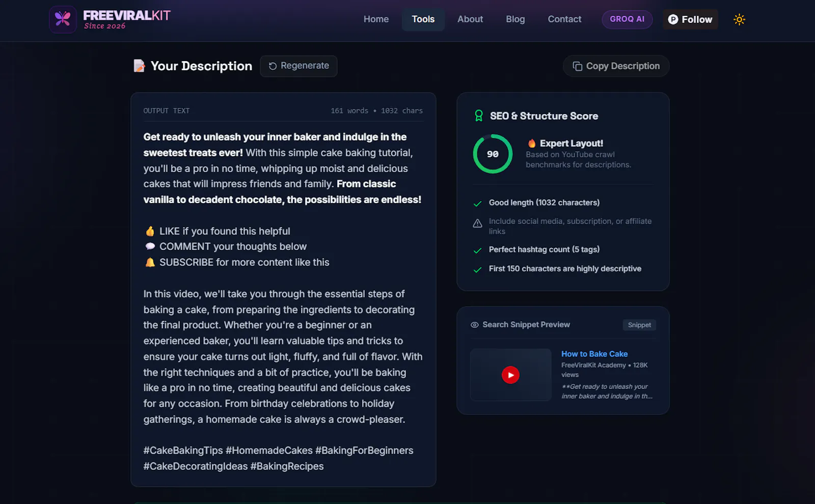
Task: Go to the About page
Action: click(x=470, y=19)
